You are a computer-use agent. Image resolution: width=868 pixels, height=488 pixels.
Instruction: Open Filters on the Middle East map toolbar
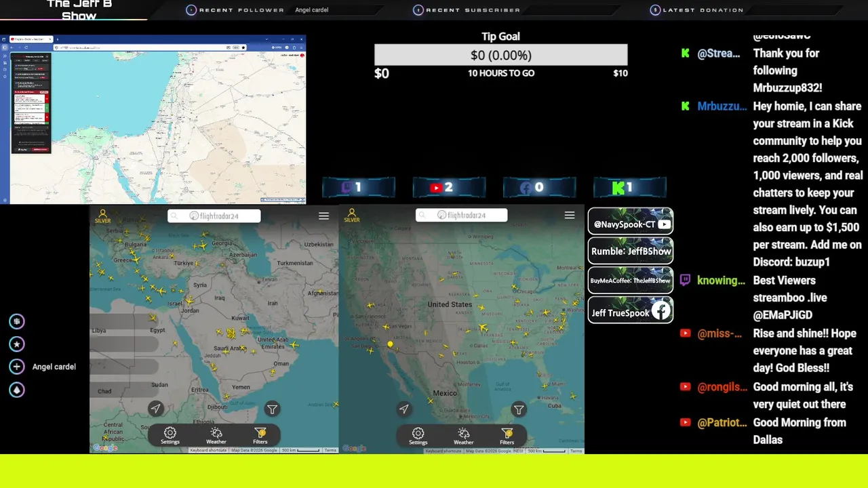click(260, 436)
